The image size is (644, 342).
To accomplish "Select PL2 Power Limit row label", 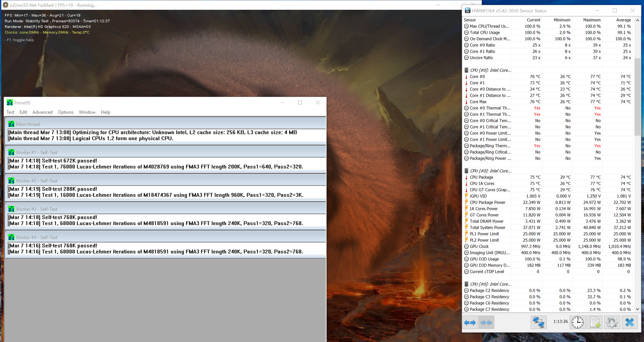I will (484, 240).
